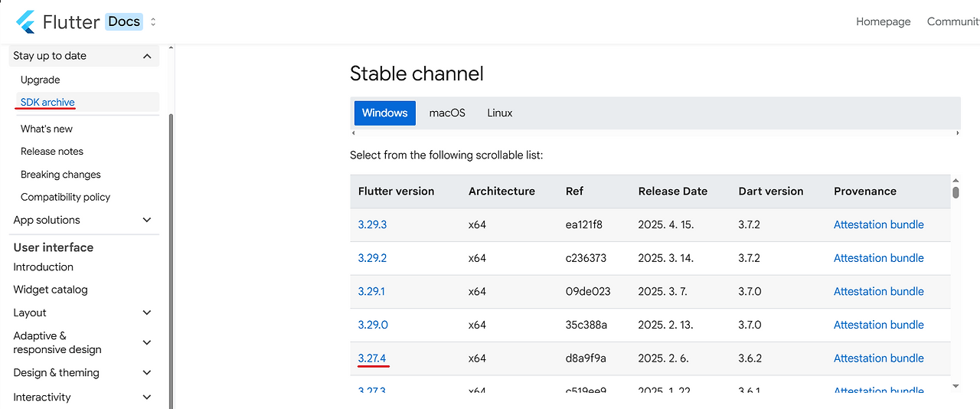Screen dimensions: 980x409
Task: Click the Flutter version column header
Action: (x=396, y=191)
